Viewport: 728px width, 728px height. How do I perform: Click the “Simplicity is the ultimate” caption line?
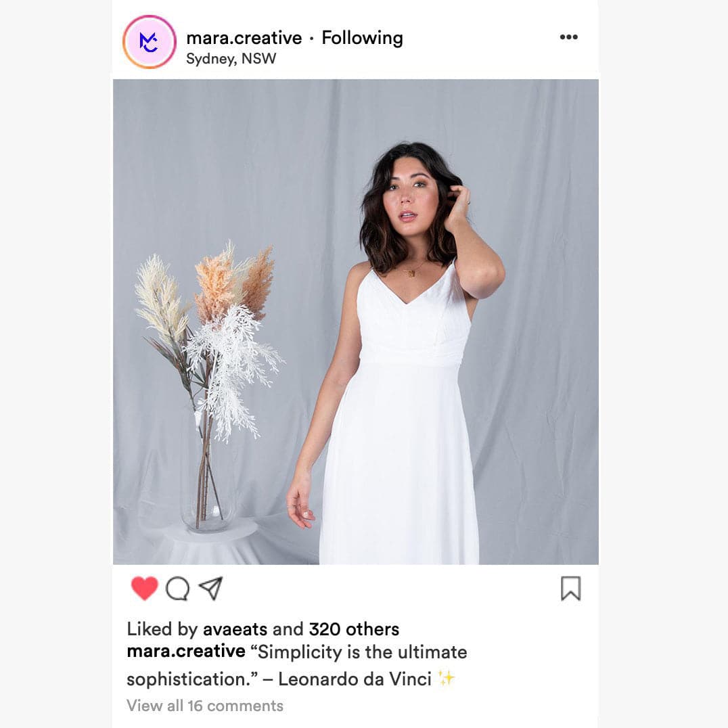tap(359, 652)
